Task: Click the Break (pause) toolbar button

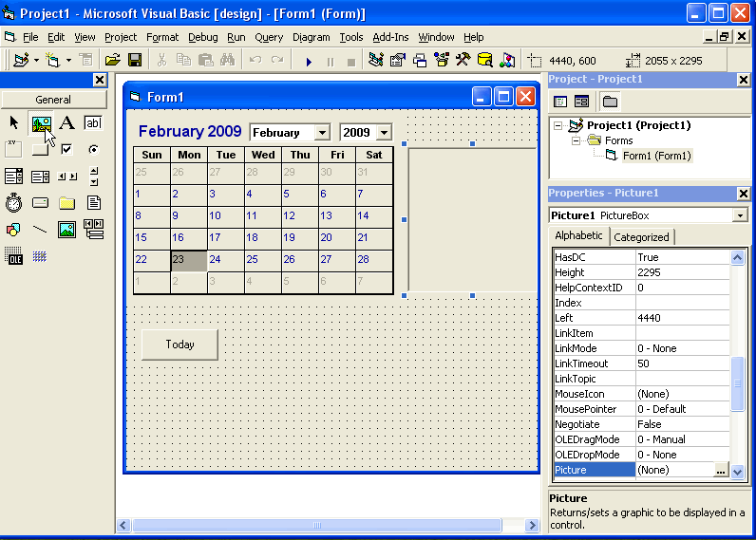Action: (331, 62)
